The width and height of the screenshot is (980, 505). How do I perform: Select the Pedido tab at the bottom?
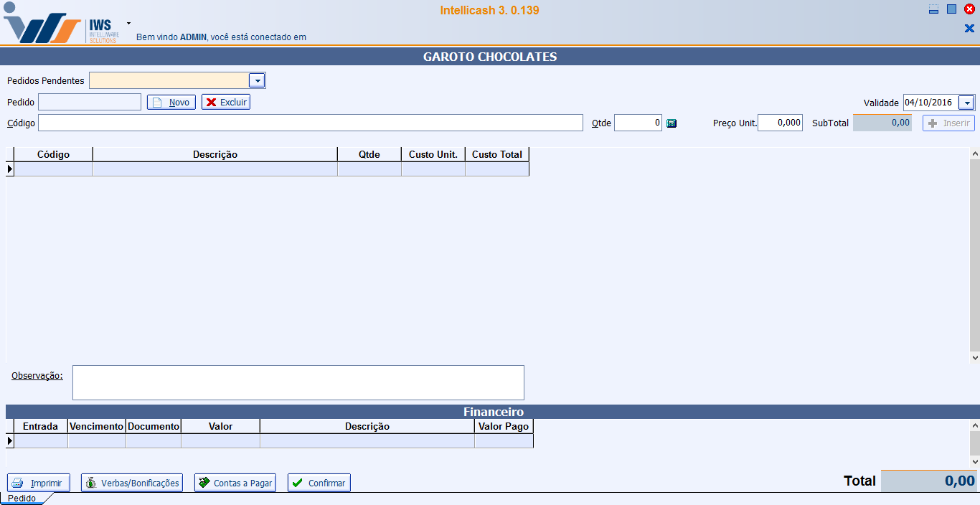pyautogui.click(x=22, y=499)
